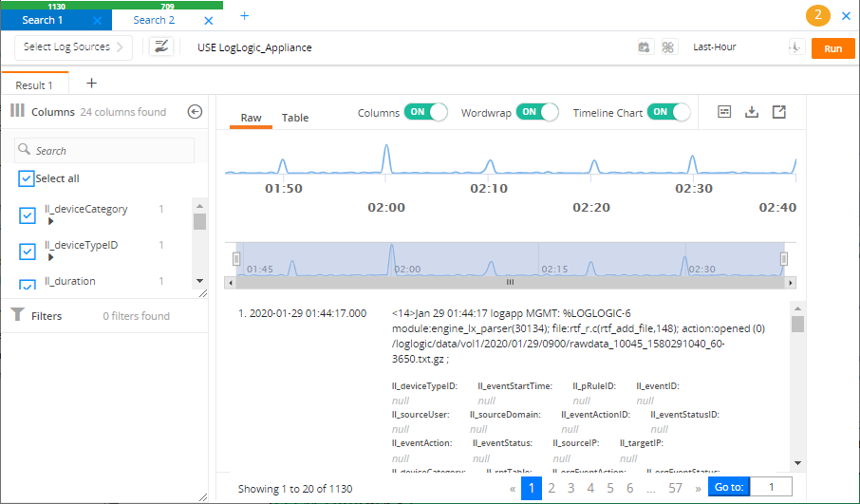Image resolution: width=860 pixels, height=504 pixels.
Task: Click the timeline scrollbar left arrow
Action: [x=231, y=283]
